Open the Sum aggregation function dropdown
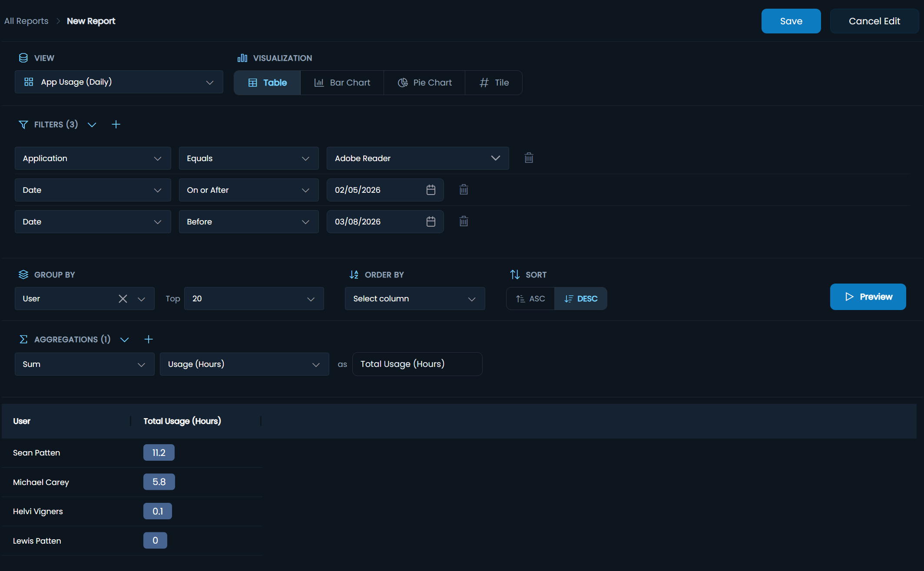Screen dimensions: 924x571 tap(85, 364)
